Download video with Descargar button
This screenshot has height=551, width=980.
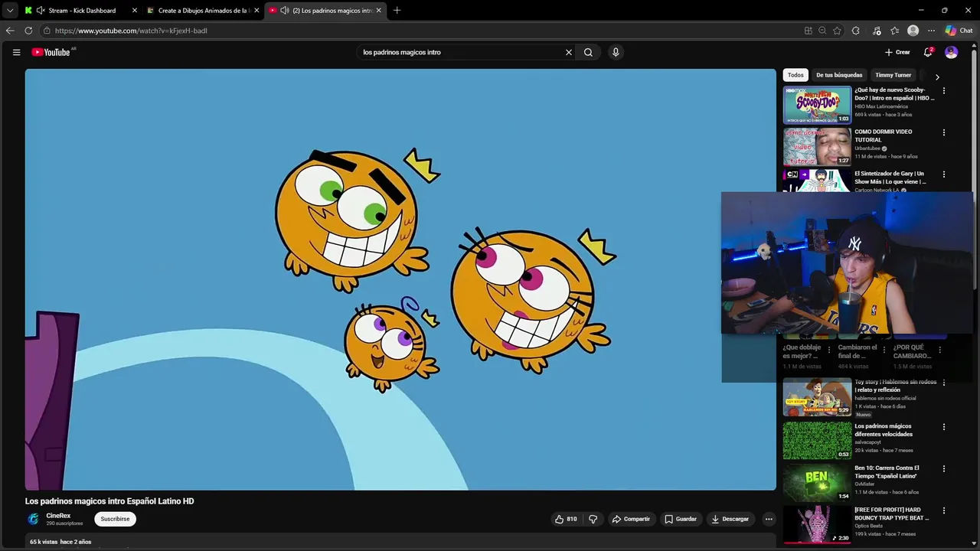(730, 519)
